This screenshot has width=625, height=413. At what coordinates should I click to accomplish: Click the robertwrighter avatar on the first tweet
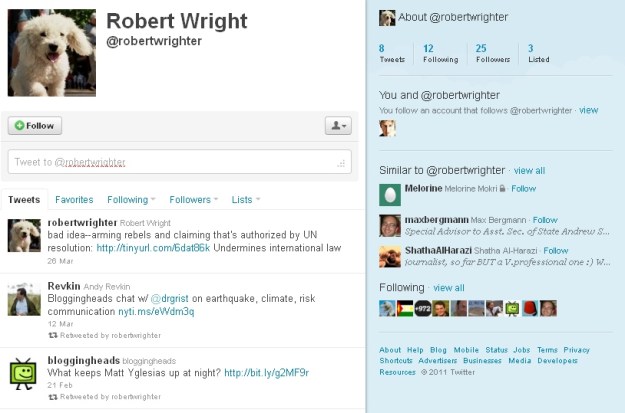click(x=24, y=236)
